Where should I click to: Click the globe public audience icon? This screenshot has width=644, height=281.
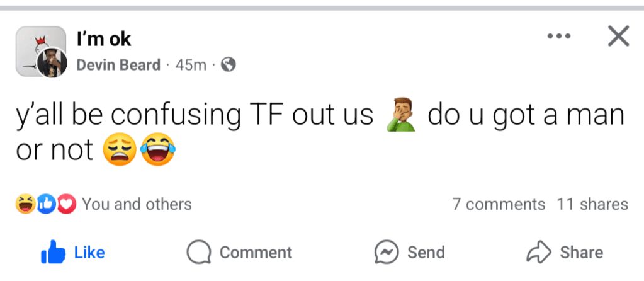pos(229,64)
